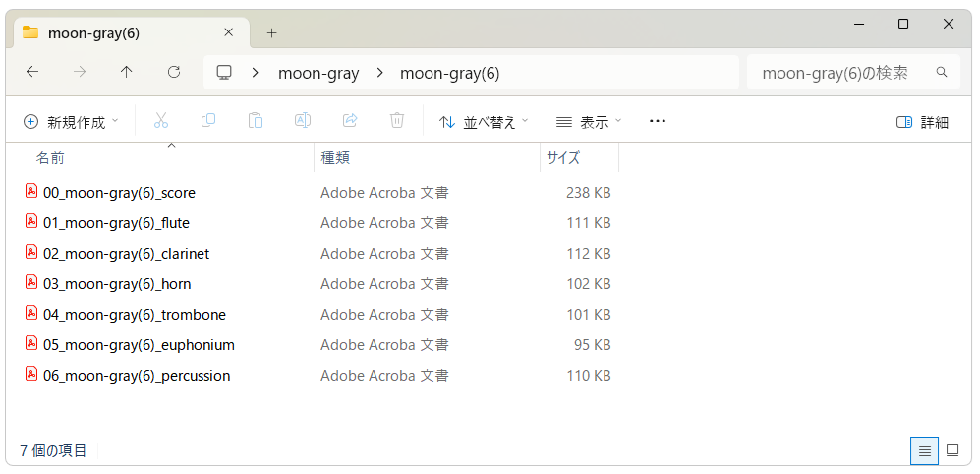
Task: Click the Rename icon in toolbar
Action: pyautogui.click(x=303, y=121)
